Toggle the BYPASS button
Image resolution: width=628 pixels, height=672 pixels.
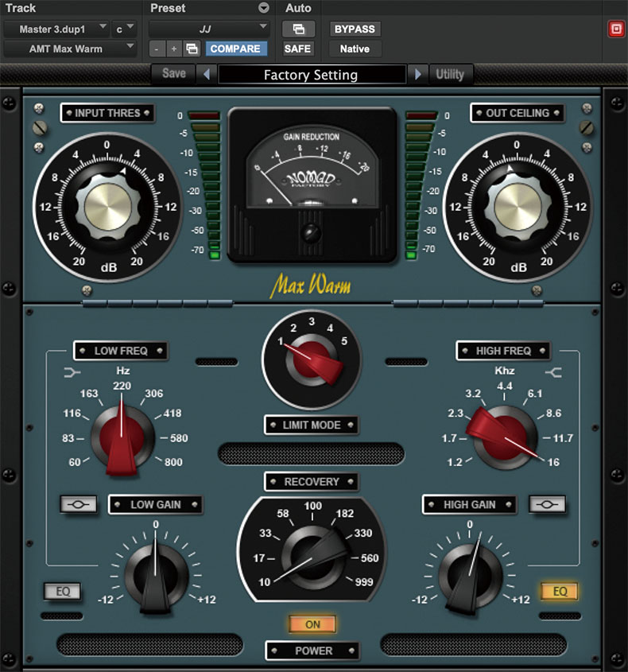[x=355, y=29]
